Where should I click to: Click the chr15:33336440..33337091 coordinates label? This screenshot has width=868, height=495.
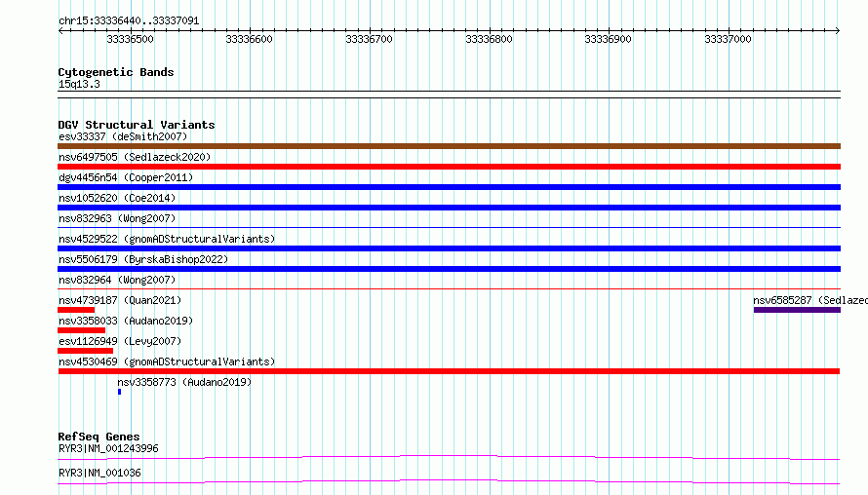(129, 21)
